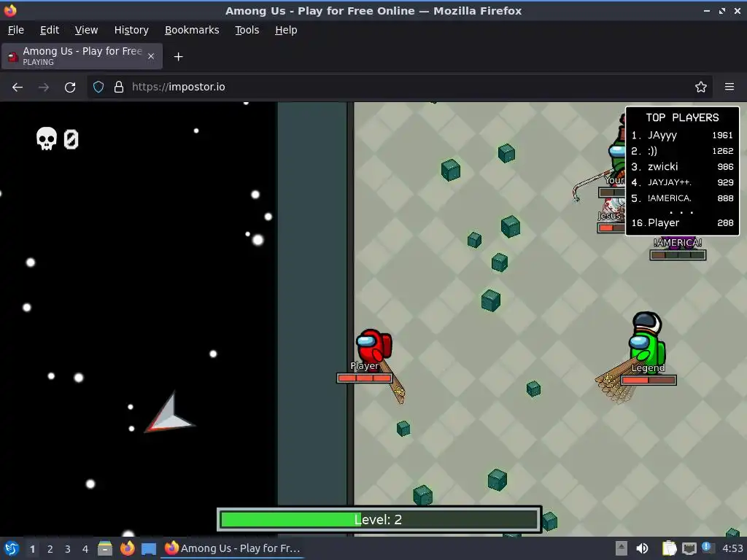Click the Player health bar
The height and width of the screenshot is (560, 747).
pos(365,378)
